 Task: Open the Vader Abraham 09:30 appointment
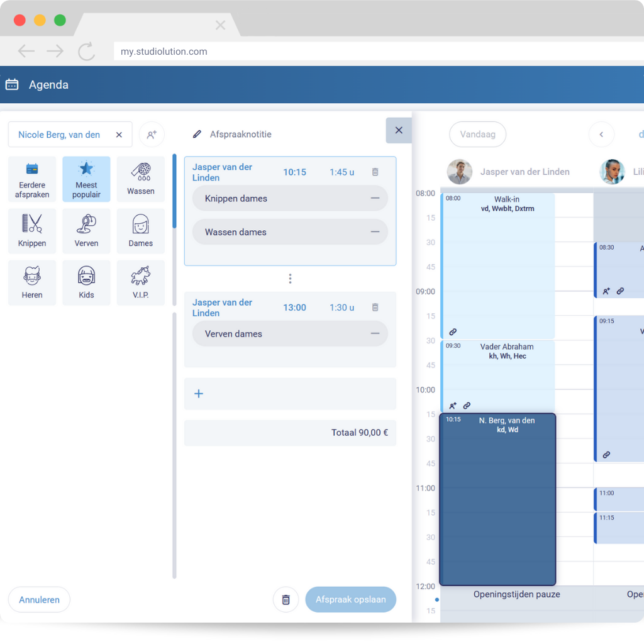click(x=498, y=376)
